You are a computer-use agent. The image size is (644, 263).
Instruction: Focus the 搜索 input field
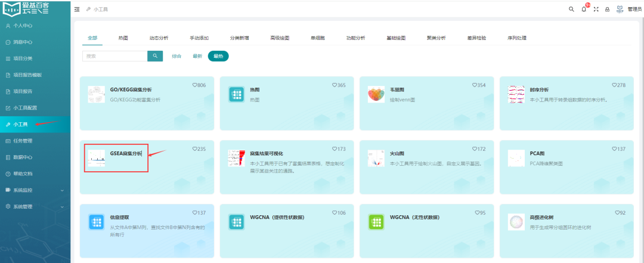tap(115, 56)
